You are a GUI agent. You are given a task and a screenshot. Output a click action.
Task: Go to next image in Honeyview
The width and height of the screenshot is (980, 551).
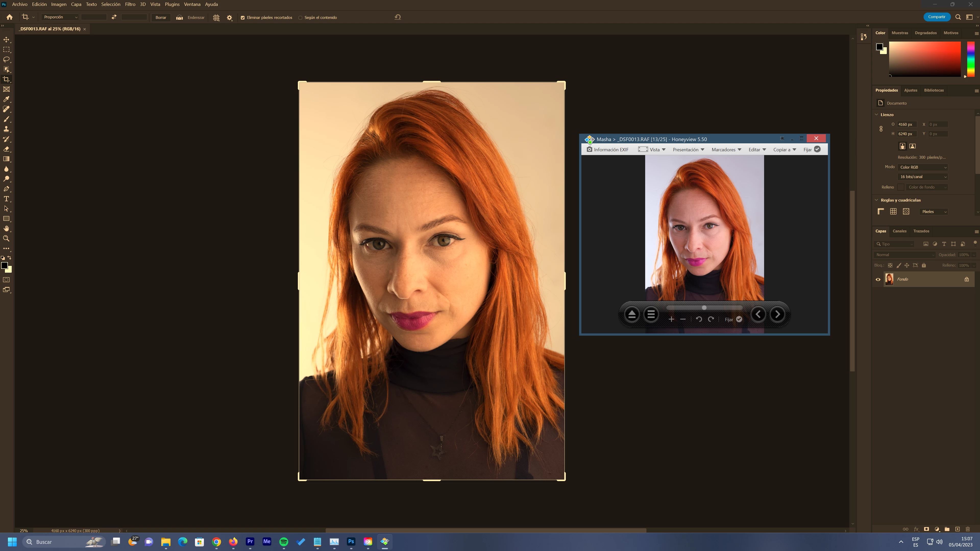click(x=777, y=314)
